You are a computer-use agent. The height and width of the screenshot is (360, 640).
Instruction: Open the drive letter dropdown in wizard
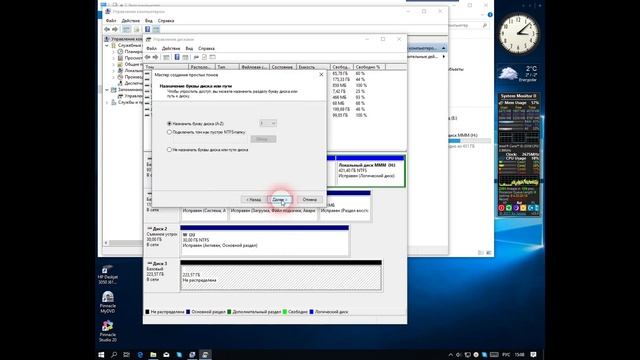(268, 123)
